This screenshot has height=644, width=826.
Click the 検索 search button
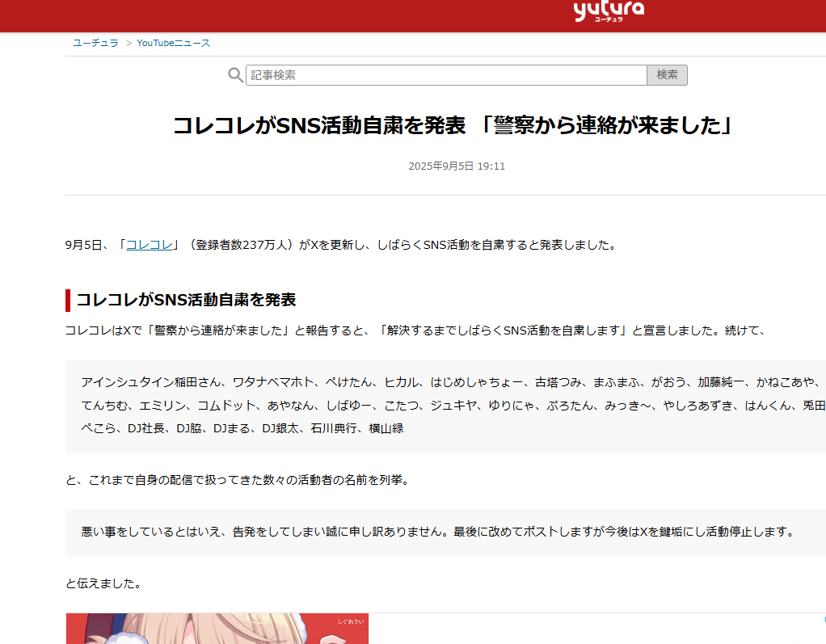pos(667,75)
